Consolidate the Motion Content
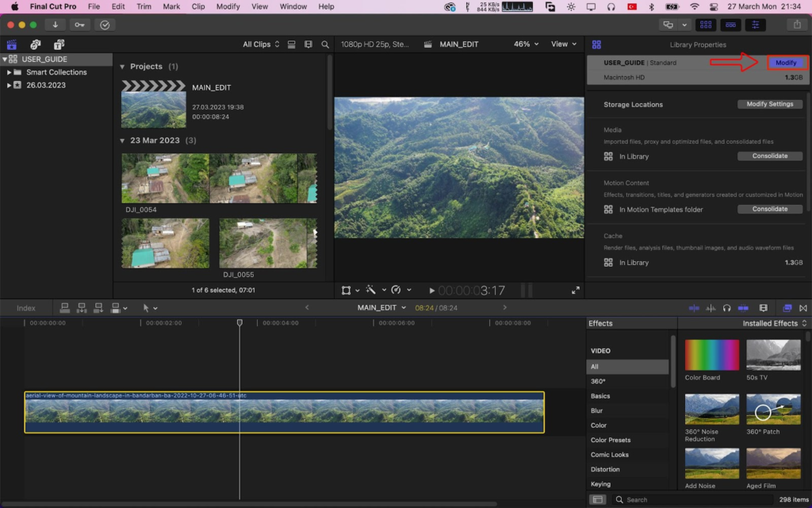The height and width of the screenshot is (508, 812). [770, 209]
